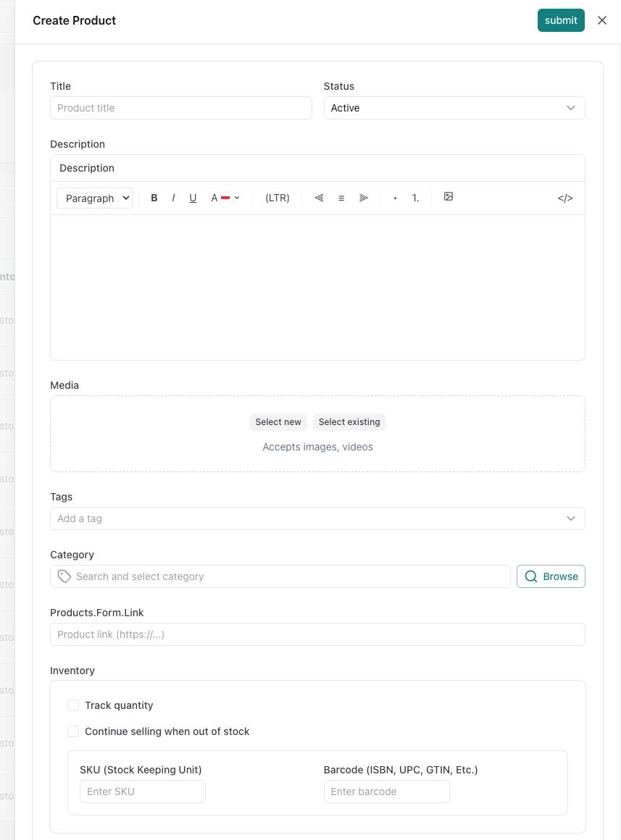The width and height of the screenshot is (621, 840).
Task: Insert an image into the description
Action: (449, 197)
